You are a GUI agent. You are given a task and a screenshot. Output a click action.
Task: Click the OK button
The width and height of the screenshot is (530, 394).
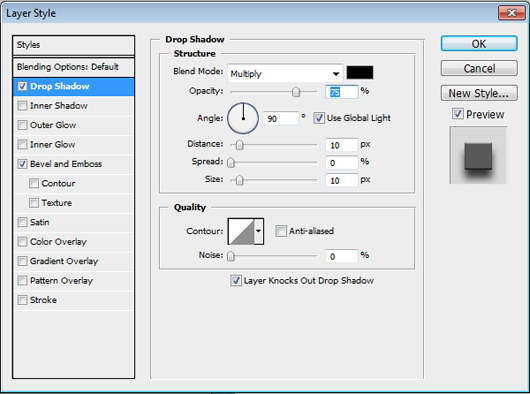[x=479, y=44]
